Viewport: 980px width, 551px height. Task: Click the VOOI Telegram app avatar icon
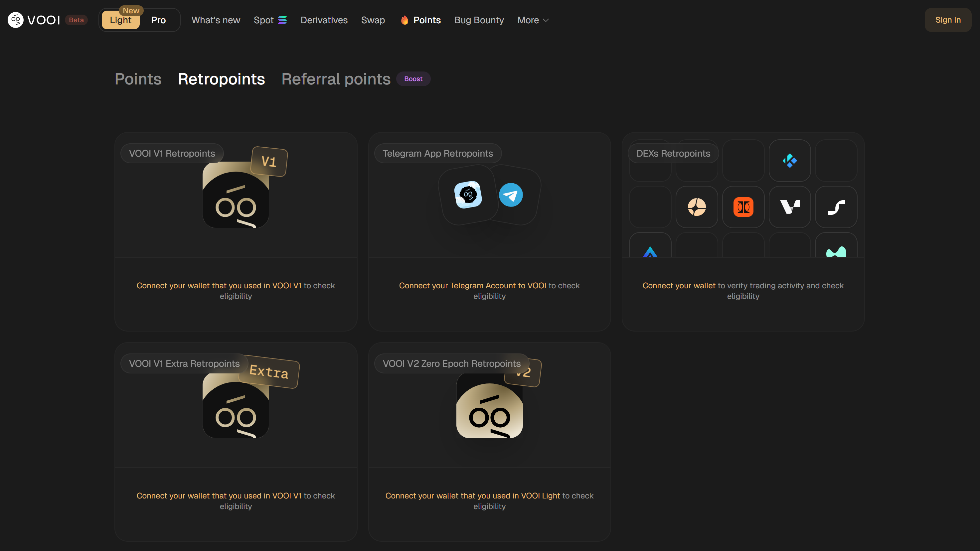point(468,195)
